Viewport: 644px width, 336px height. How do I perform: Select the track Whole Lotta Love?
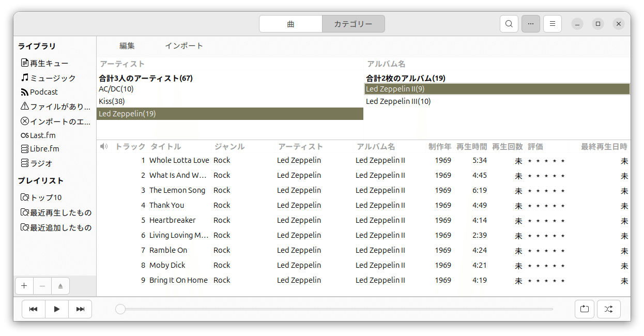tap(363, 160)
